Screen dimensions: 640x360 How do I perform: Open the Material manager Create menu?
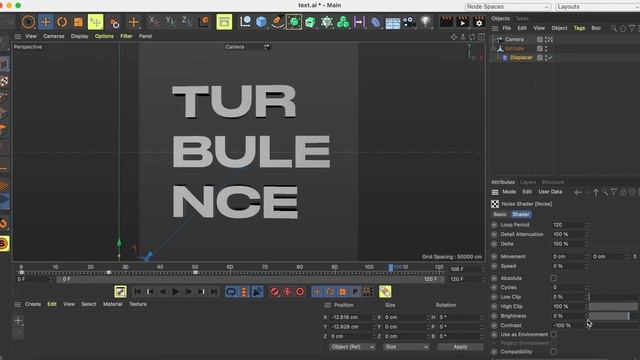click(x=33, y=304)
